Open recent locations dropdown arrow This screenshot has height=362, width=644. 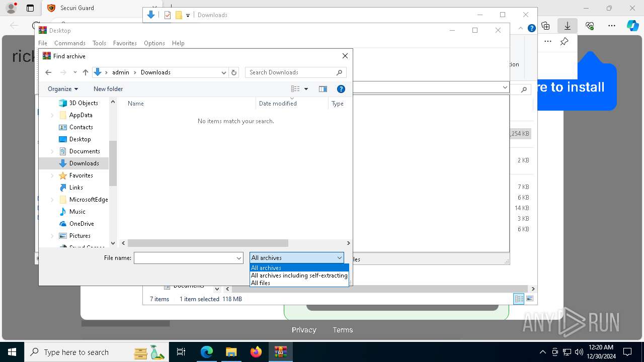pos(75,72)
